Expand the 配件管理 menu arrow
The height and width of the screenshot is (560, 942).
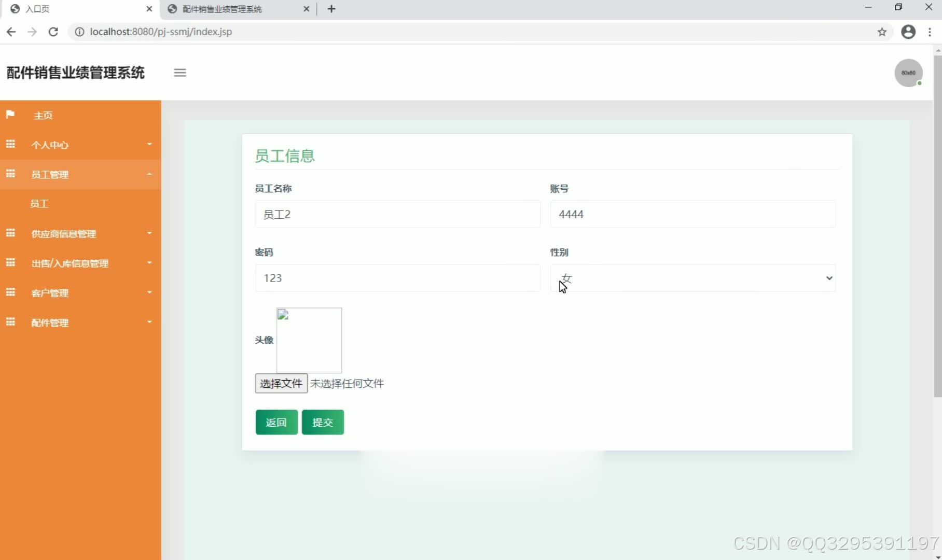[149, 321]
